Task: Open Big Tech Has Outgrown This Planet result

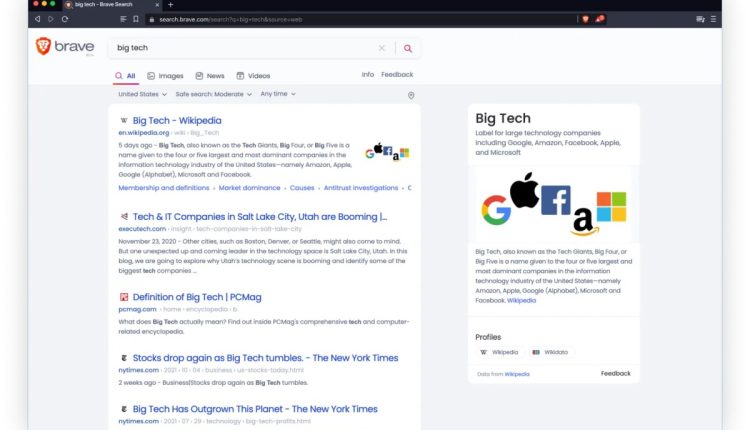Action: click(255, 409)
